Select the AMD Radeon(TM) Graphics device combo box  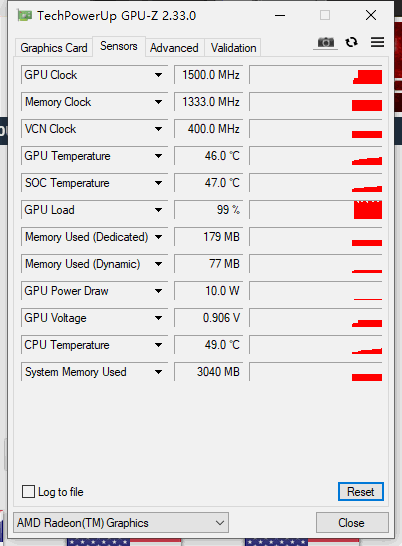pyautogui.click(x=121, y=522)
